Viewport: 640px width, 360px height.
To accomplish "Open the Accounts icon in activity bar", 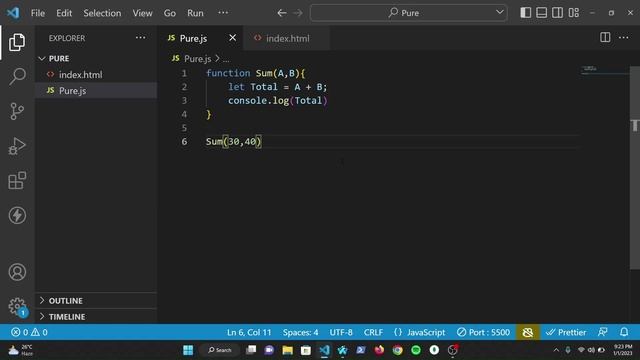I will click(x=17, y=272).
